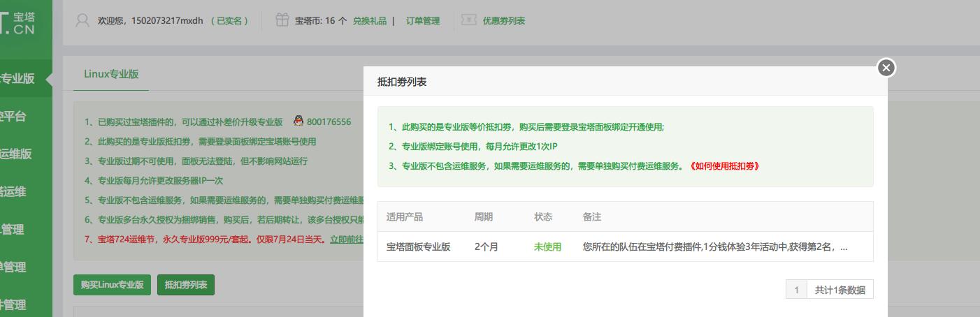980x317 pixels.
Task: Click the 2个月 period cell
Action: 487,247
